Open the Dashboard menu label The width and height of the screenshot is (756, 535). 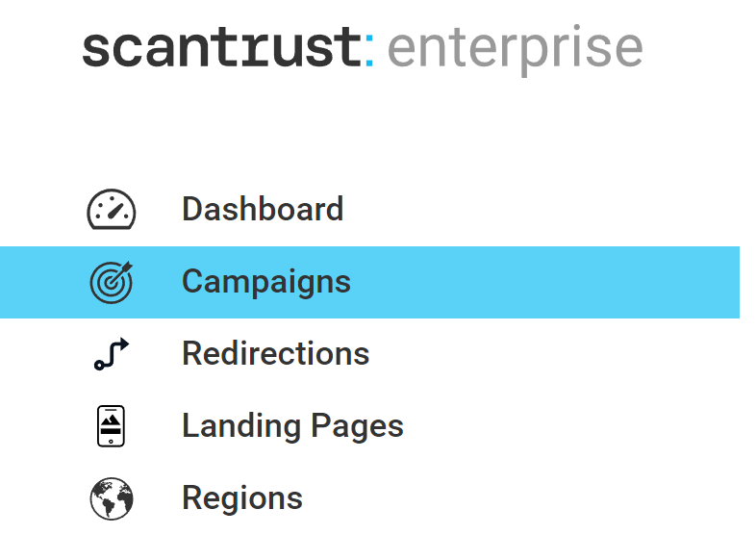(262, 210)
